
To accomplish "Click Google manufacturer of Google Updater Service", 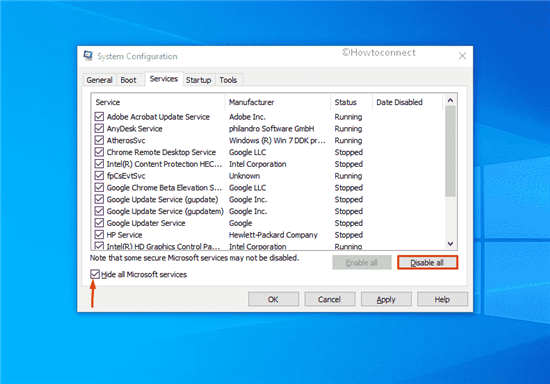I will [x=241, y=223].
